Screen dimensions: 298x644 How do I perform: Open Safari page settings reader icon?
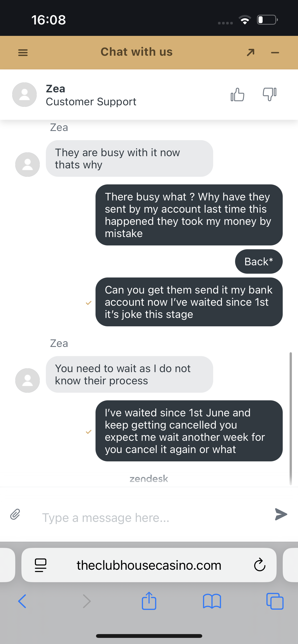point(40,565)
